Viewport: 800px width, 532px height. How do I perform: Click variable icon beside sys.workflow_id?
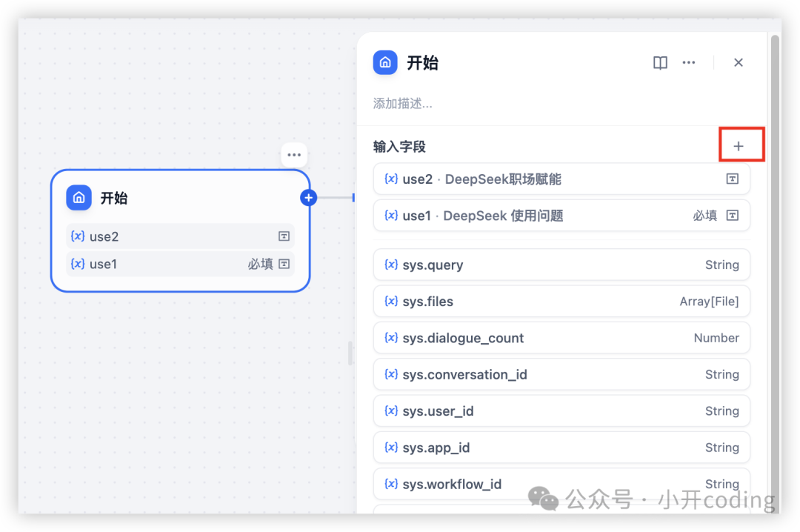391,484
